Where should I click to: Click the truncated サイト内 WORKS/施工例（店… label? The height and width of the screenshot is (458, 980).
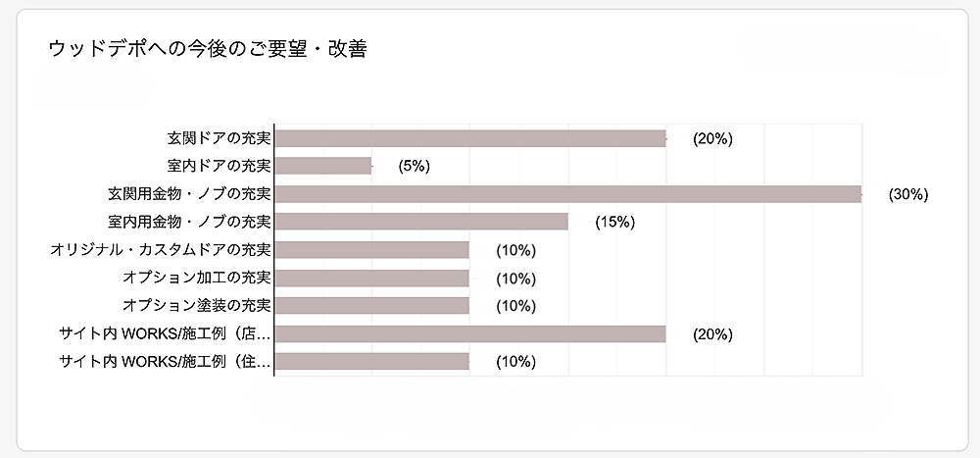click(x=165, y=333)
